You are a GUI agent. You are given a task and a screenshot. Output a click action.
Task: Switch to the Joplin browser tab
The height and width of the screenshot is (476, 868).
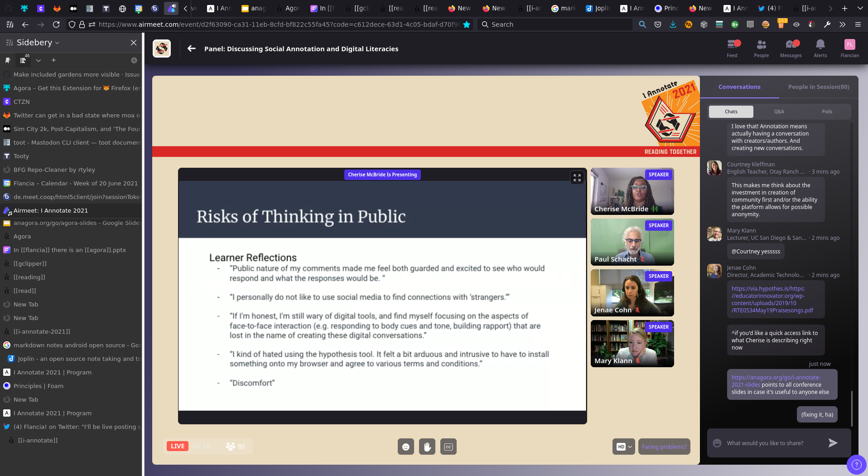tap(598, 8)
